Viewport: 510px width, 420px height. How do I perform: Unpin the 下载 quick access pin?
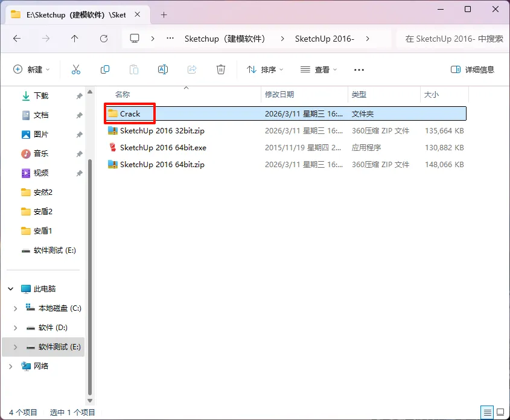79,96
